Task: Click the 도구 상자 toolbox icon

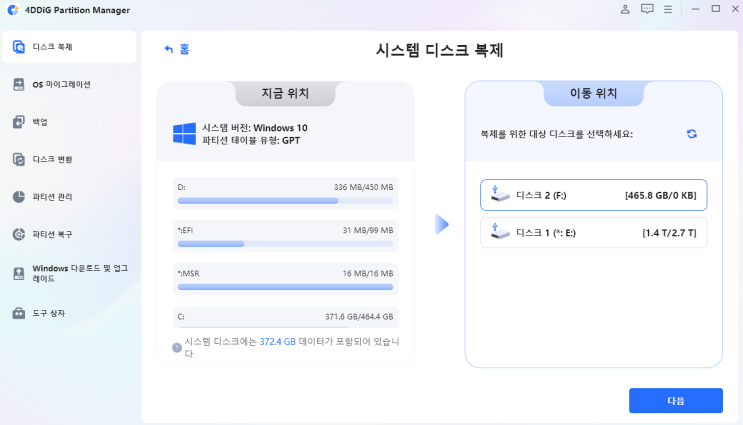Action: (19, 313)
